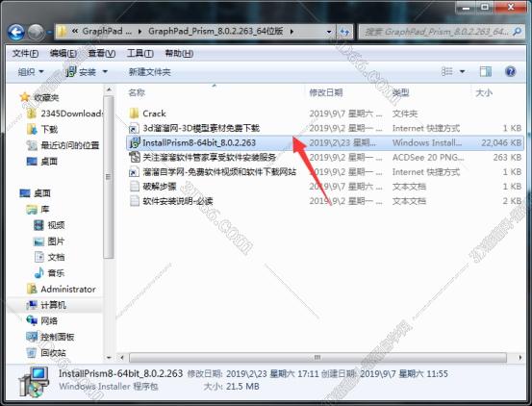Click the 22,046 KB size cell

501,142
